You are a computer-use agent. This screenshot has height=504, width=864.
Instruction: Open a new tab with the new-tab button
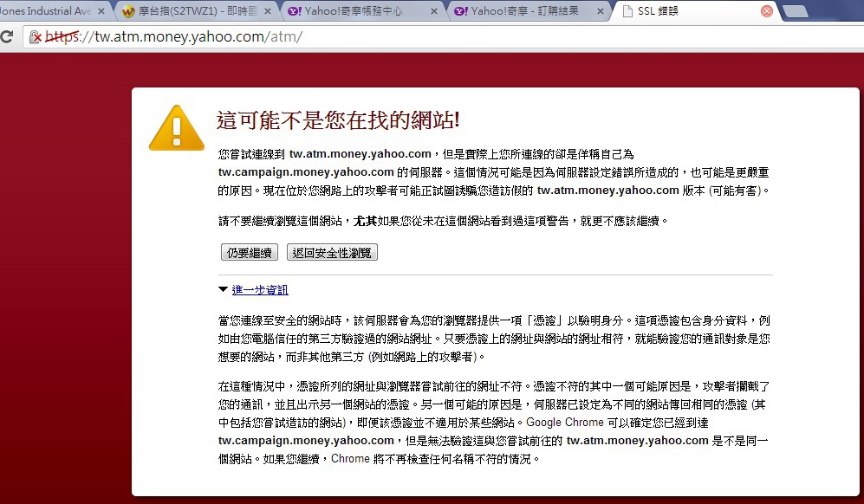pos(796,11)
